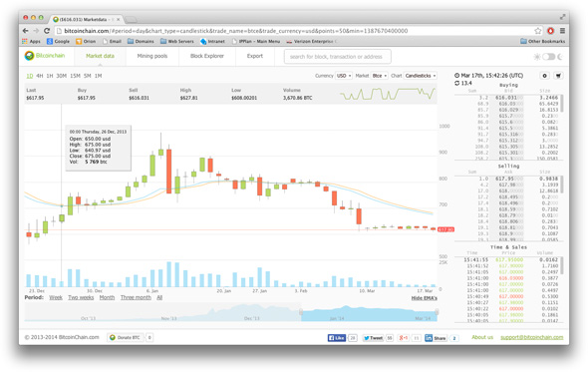Click the Google +1 button

pyautogui.click(x=404, y=338)
